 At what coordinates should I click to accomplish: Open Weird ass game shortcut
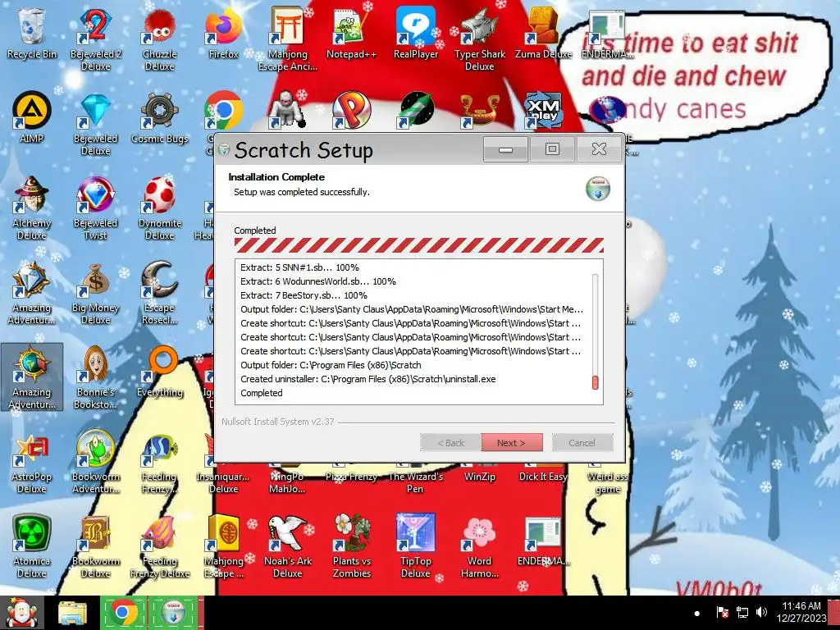pyautogui.click(x=607, y=482)
